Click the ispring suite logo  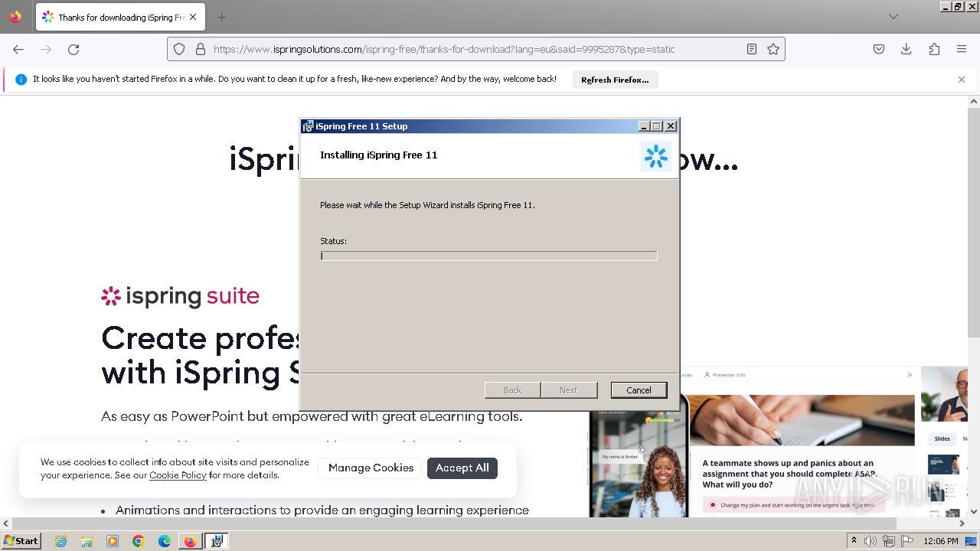click(x=181, y=296)
